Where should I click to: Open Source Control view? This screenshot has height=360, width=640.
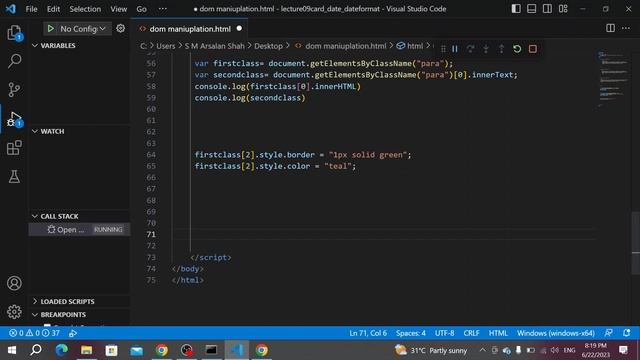[x=14, y=89]
